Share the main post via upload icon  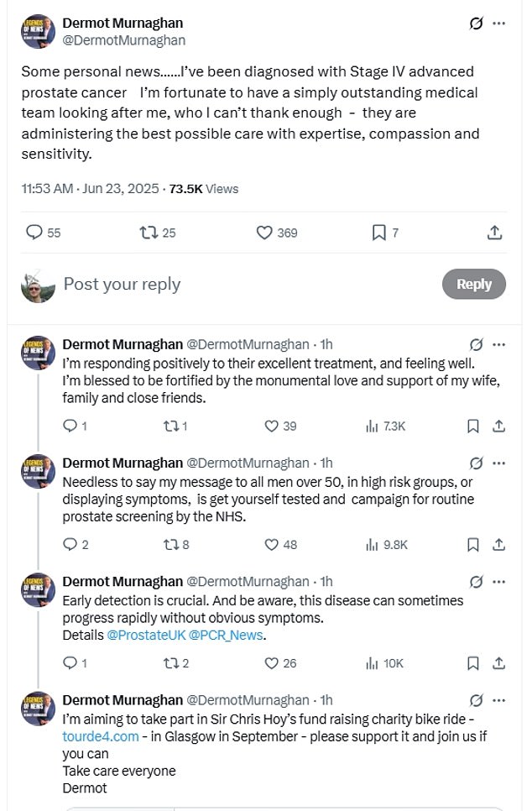(495, 233)
